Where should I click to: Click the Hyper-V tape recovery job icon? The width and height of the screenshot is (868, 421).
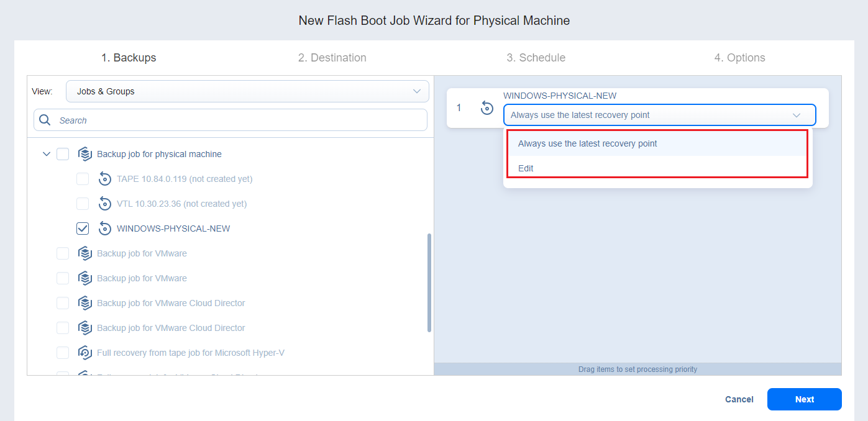click(85, 353)
